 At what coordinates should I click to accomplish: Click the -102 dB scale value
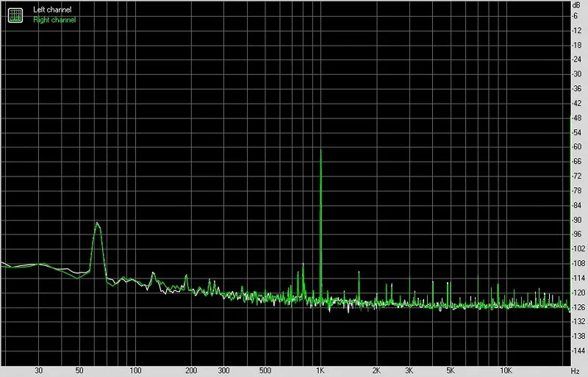coord(578,248)
